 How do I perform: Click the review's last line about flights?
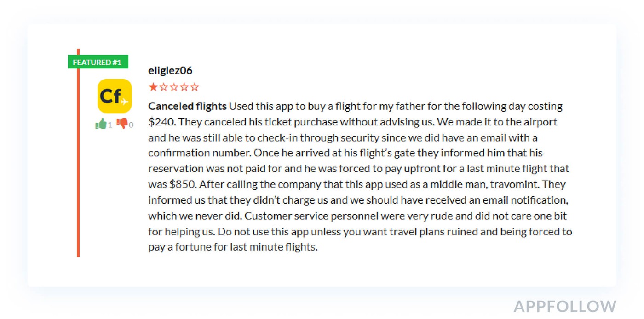click(233, 247)
